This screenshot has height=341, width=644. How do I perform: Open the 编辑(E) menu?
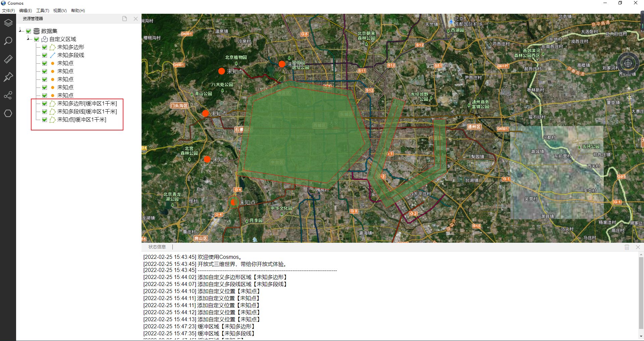click(x=25, y=11)
